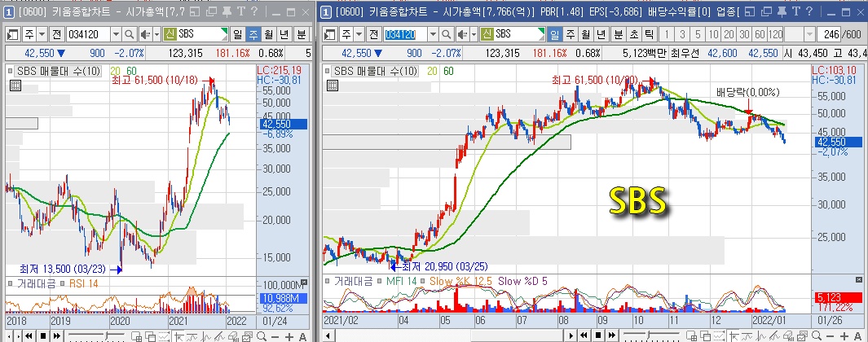Select 일 daily period in left window
Viewport: 868px width, 342px height.
click(x=237, y=34)
